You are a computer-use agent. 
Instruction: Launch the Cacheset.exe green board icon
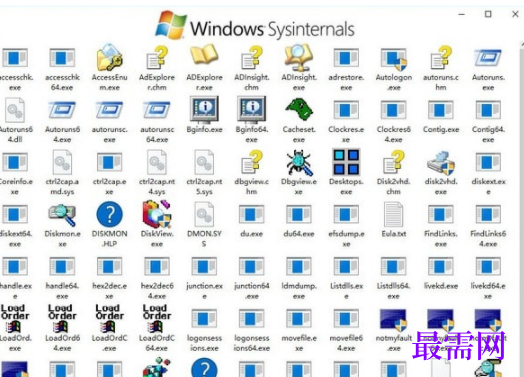pos(299,109)
